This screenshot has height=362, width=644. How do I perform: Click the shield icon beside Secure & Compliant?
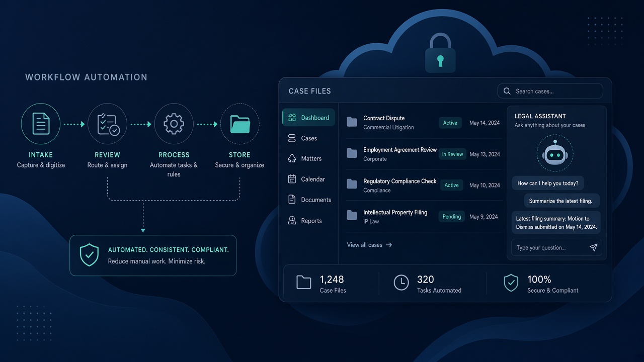(511, 283)
